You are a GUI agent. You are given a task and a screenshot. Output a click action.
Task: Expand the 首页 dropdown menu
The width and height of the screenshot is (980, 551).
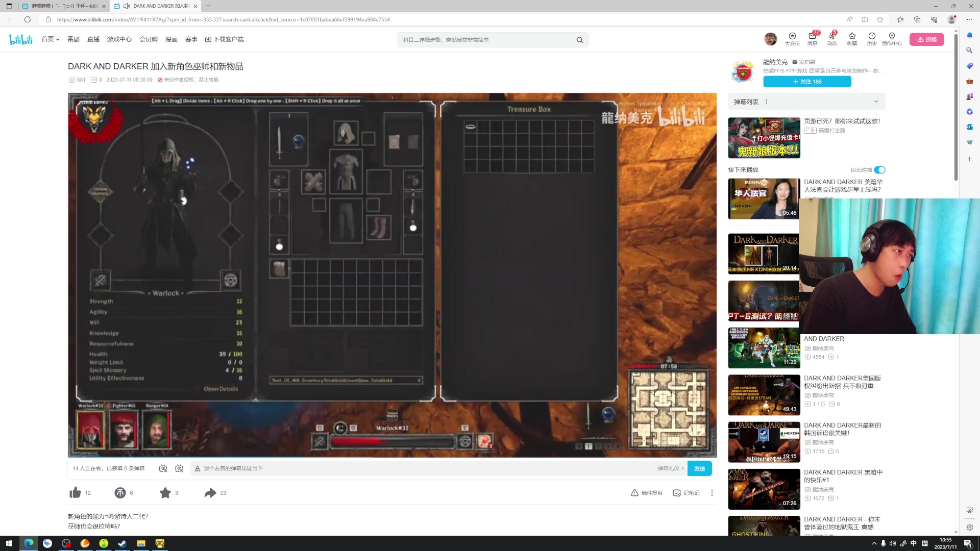tap(51, 39)
